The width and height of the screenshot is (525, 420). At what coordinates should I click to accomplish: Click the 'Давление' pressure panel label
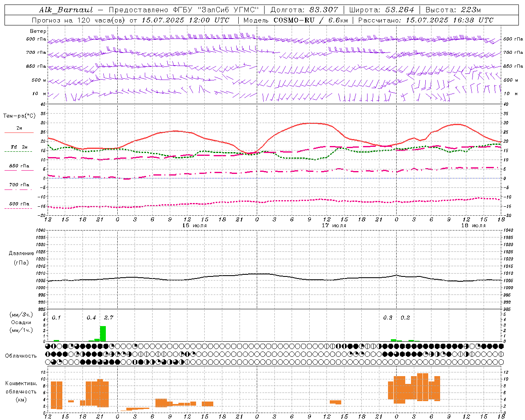point(21,253)
